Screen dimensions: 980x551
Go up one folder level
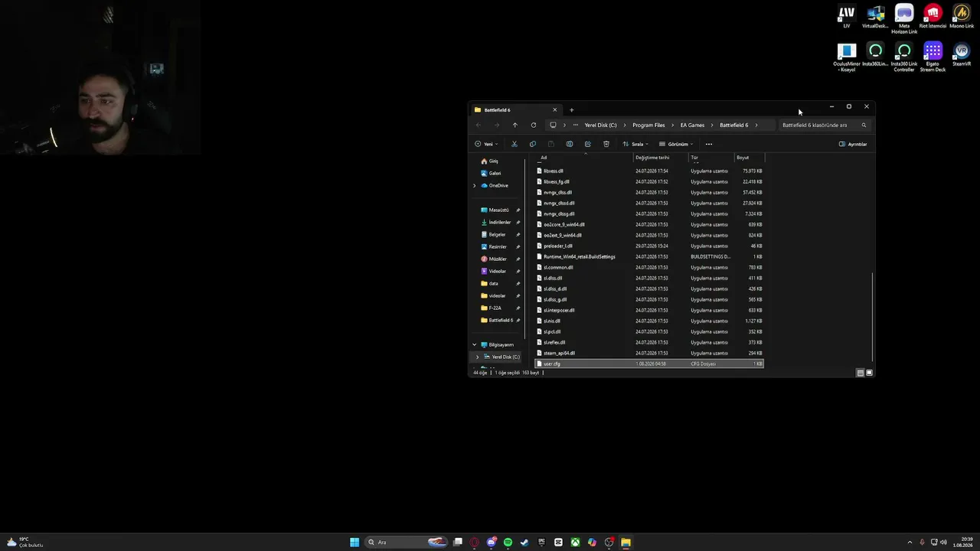click(515, 125)
